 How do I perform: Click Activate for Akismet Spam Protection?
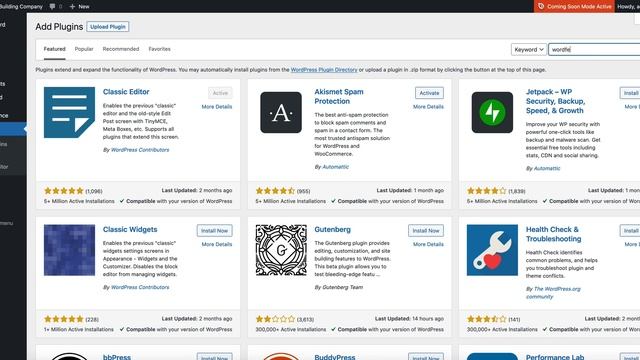point(429,93)
